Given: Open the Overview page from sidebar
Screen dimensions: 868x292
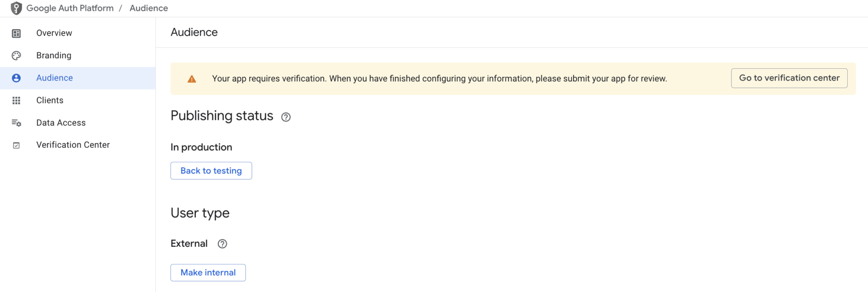Looking at the screenshot, I should coord(54,33).
